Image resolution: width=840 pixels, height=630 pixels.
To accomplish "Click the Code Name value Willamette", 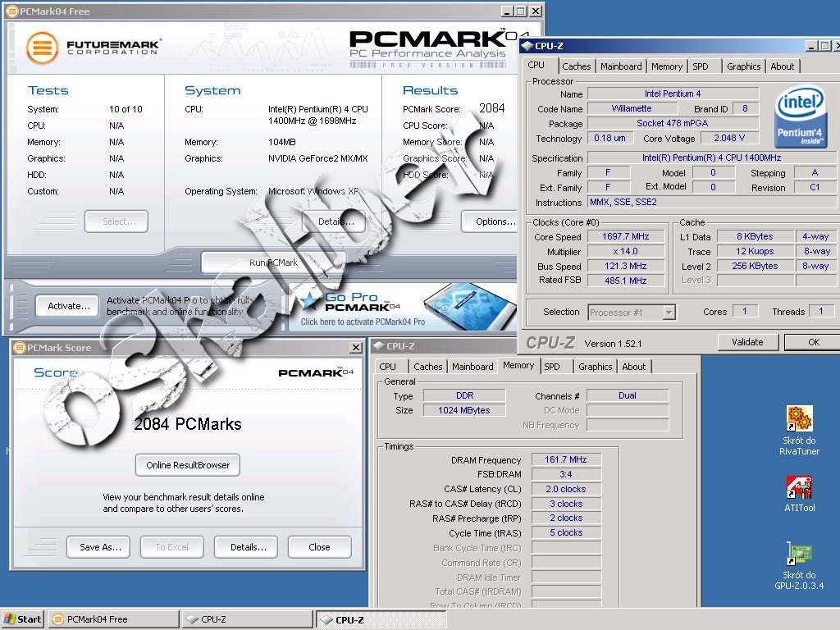I will click(631, 108).
